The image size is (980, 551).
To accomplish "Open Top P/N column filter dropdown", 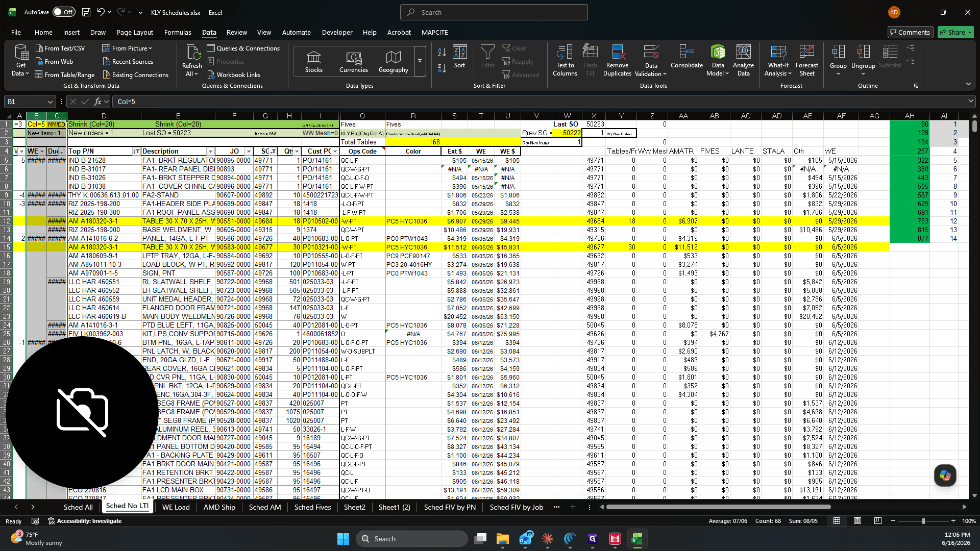I will click(x=136, y=152).
